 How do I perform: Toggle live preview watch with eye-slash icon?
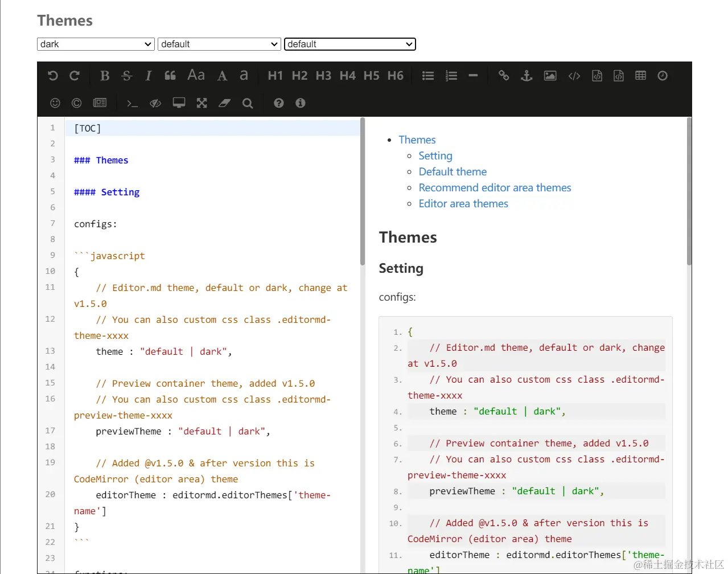(155, 103)
